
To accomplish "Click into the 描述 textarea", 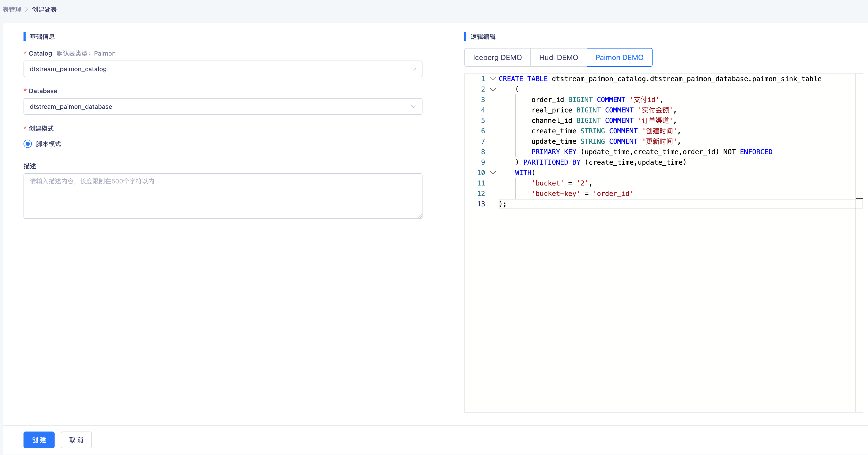I will tap(223, 196).
